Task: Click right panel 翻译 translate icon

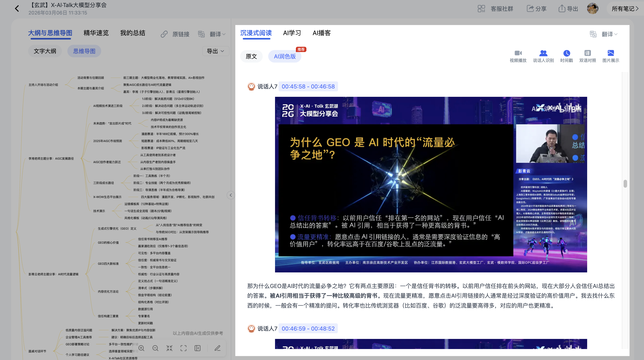Action: coord(593,34)
